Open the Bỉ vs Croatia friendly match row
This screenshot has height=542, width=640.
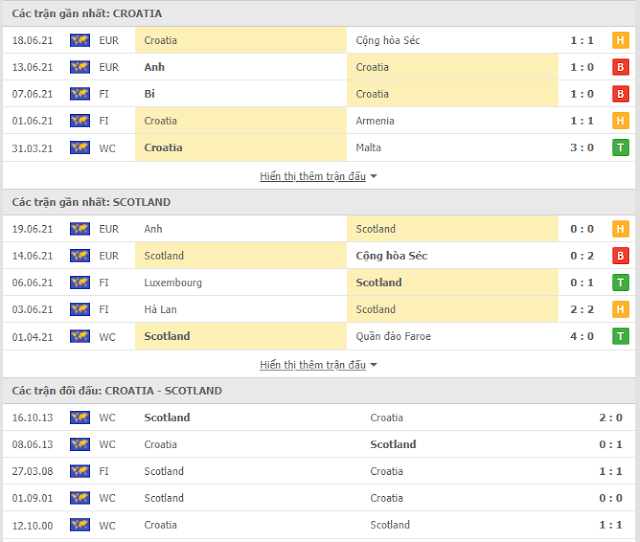(x=319, y=94)
